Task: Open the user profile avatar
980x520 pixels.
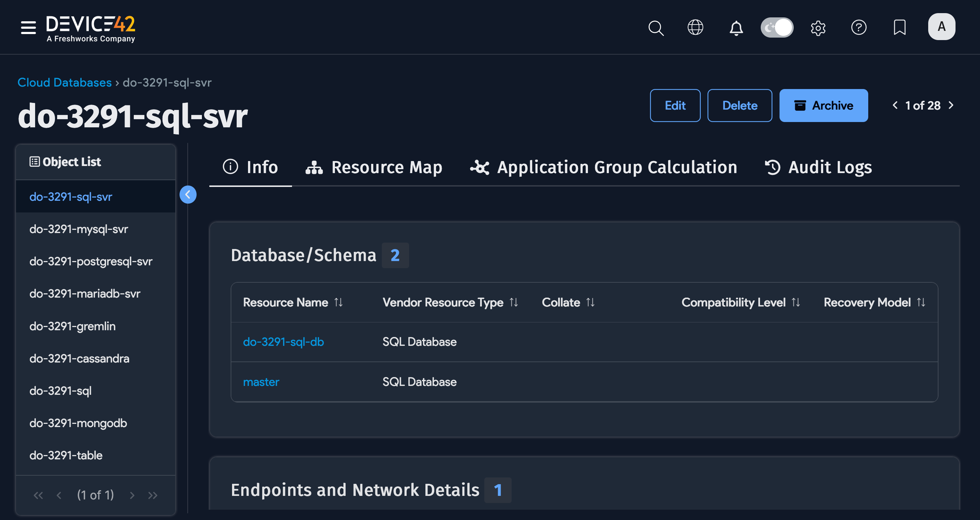Action: point(941,26)
